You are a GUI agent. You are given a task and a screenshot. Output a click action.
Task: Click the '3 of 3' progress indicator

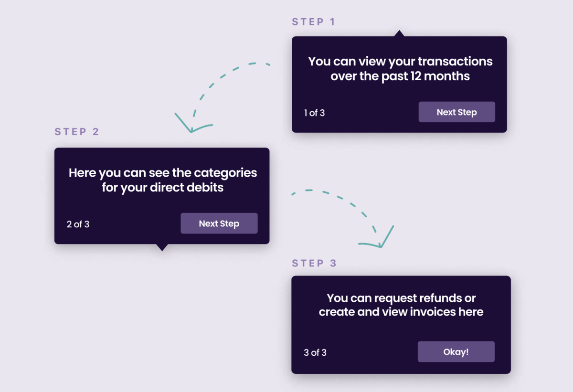315,353
